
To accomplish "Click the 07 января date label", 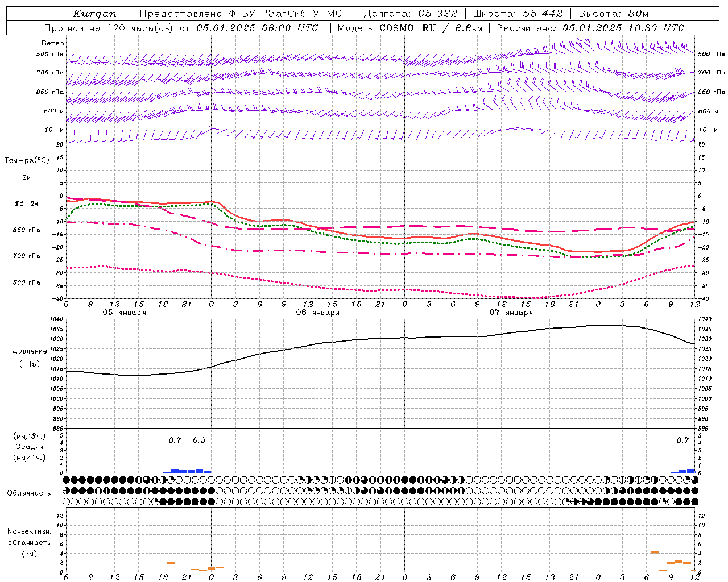I will click(511, 313).
